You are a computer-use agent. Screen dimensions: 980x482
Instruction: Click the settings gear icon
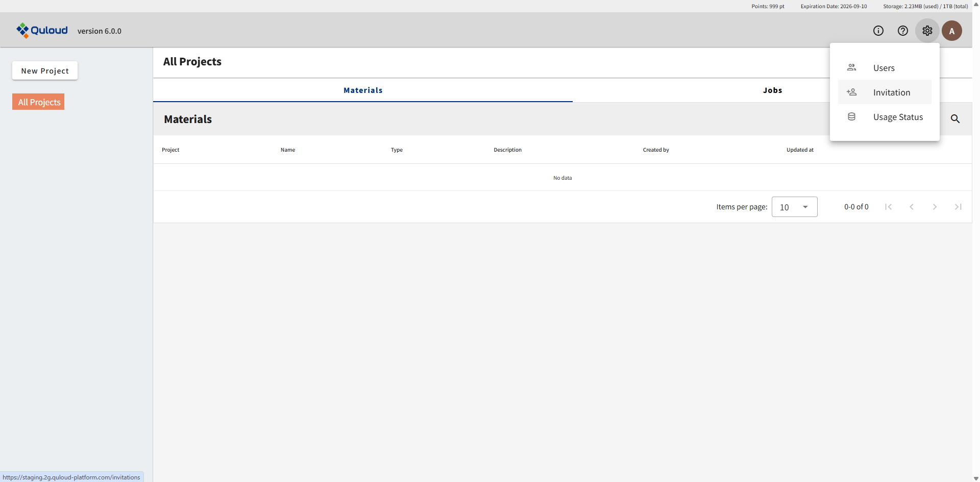[x=927, y=31]
